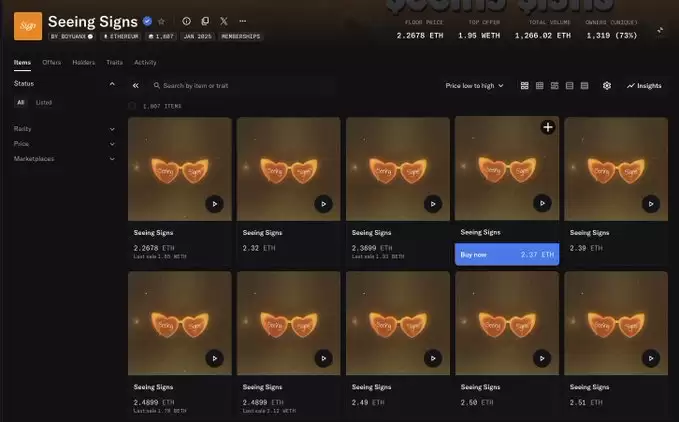The width and height of the screenshot is (679, 422).
Task: Select the Listed status filter
Action: [44, 102]
